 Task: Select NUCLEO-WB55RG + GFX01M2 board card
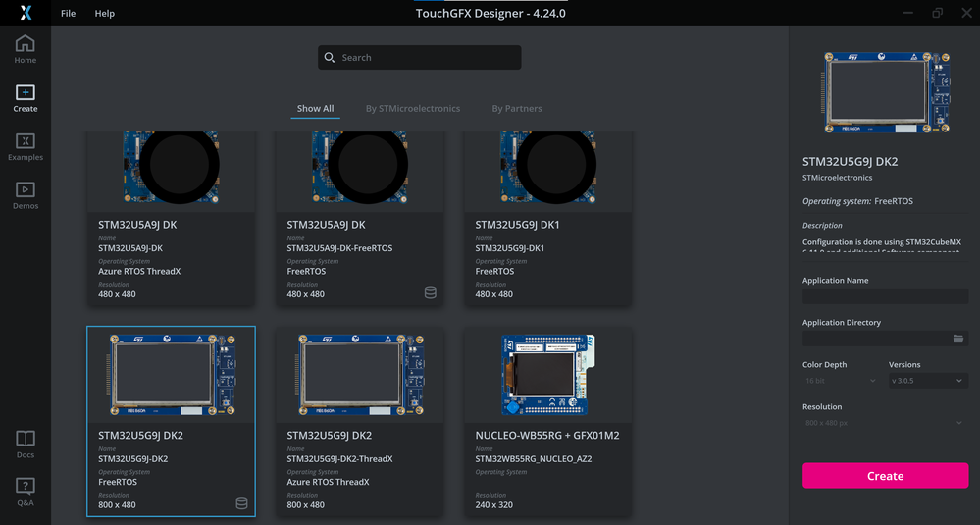coord(548,422)
